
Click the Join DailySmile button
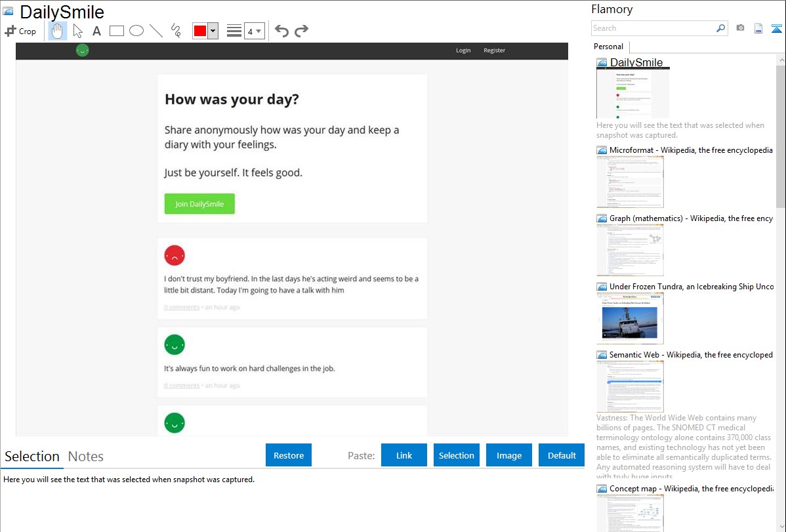pyautogui.click(x=199, y=204)
